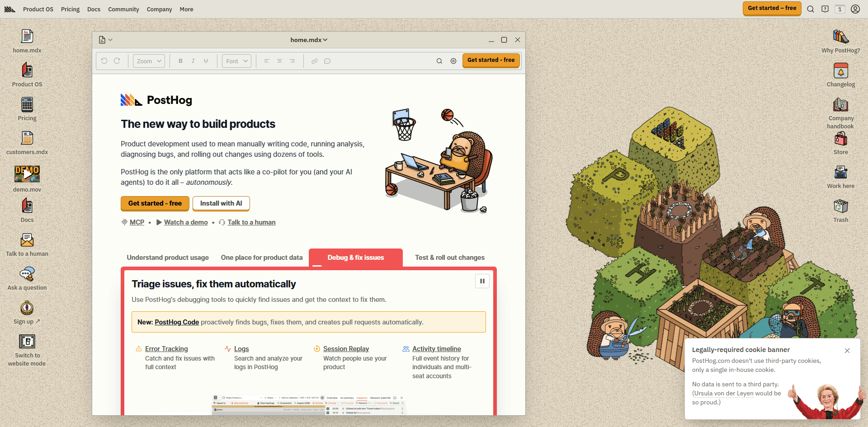Select Debug & fix issues tab
Viewport: 868px width, 427px height.
pyautogui.click(x=356, y=258)
